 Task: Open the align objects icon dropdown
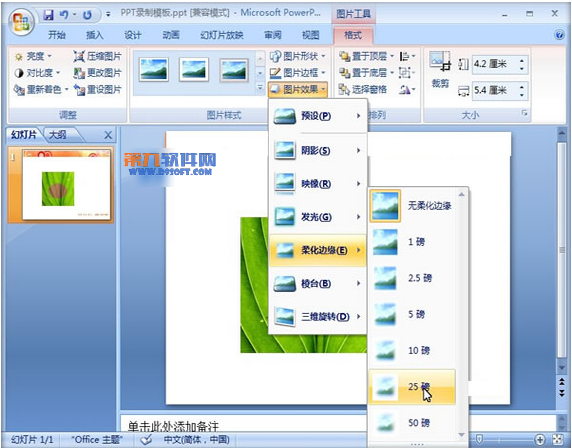(407, 56)
